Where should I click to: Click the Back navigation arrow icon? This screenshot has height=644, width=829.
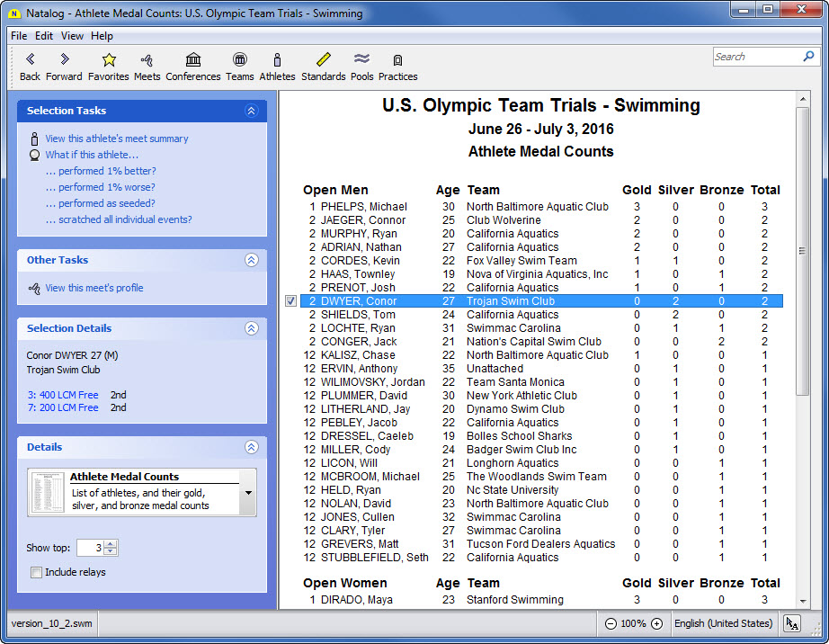30,60
